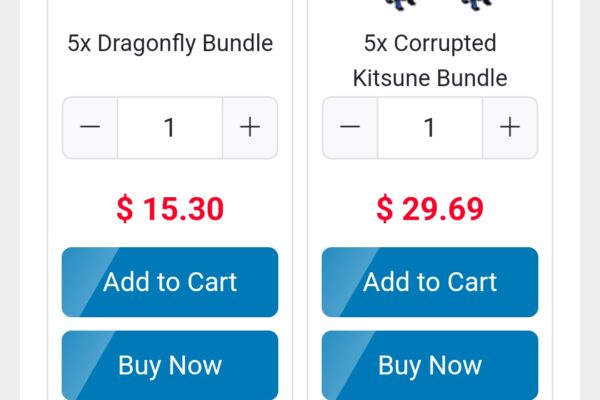Viewport: 600px width, 400px height.
Task: Open the Corrupted Kitsune product image
Action: click(x=438, y=5)
